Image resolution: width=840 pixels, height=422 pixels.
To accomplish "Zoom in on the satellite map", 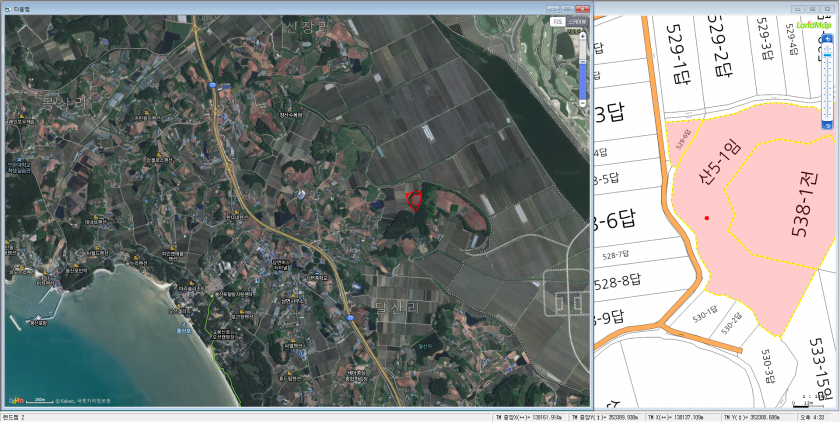I will coord(583,36).
